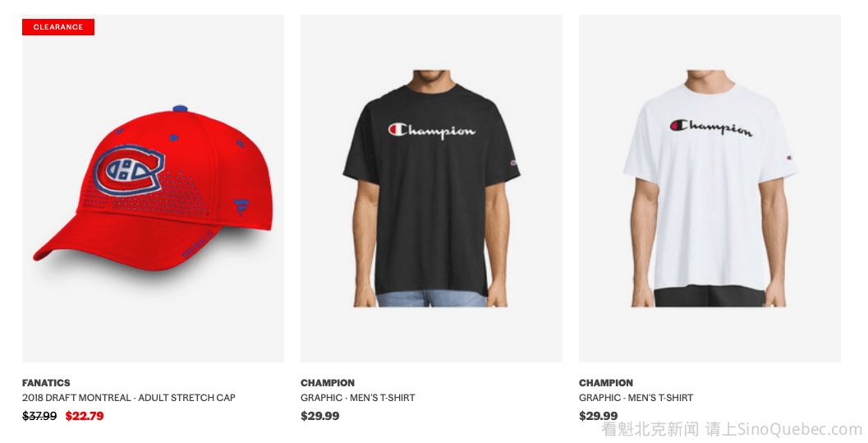
Task: Click the Champion sleeve patch on white shirt
Action: click(789, 158)
